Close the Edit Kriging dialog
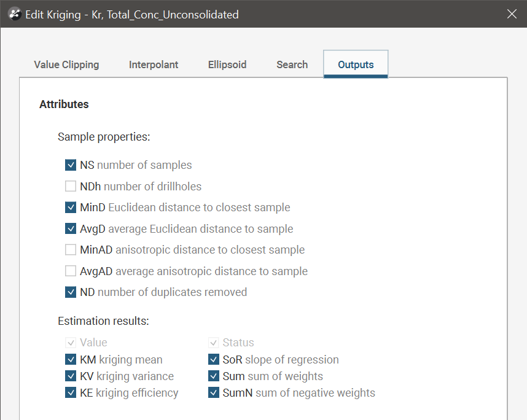 [x=512, y=14]
